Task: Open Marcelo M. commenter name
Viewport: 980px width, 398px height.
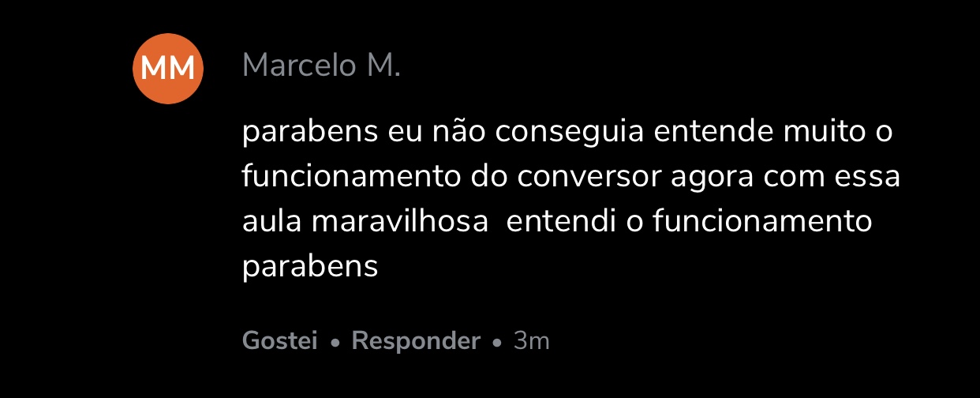Action: click(321, 66)
